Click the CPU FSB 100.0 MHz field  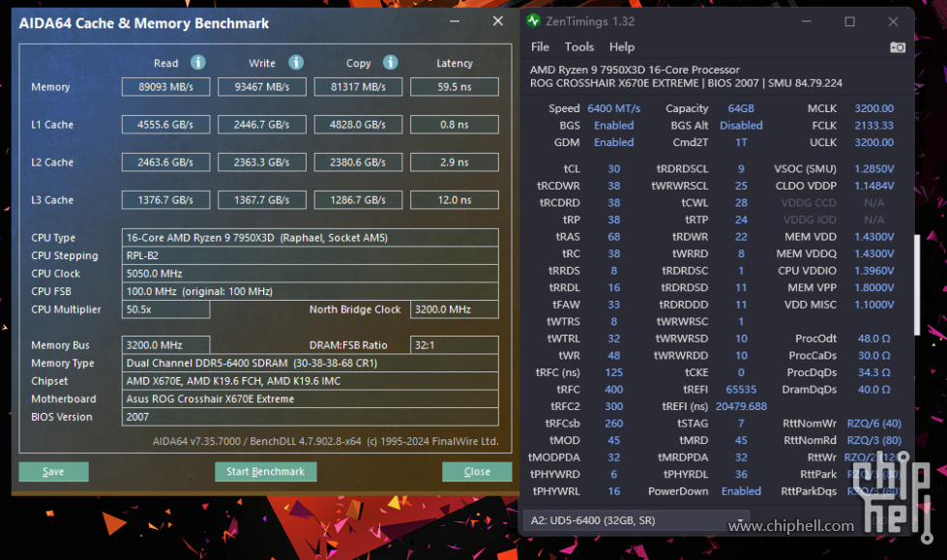(x=311, y=291)
